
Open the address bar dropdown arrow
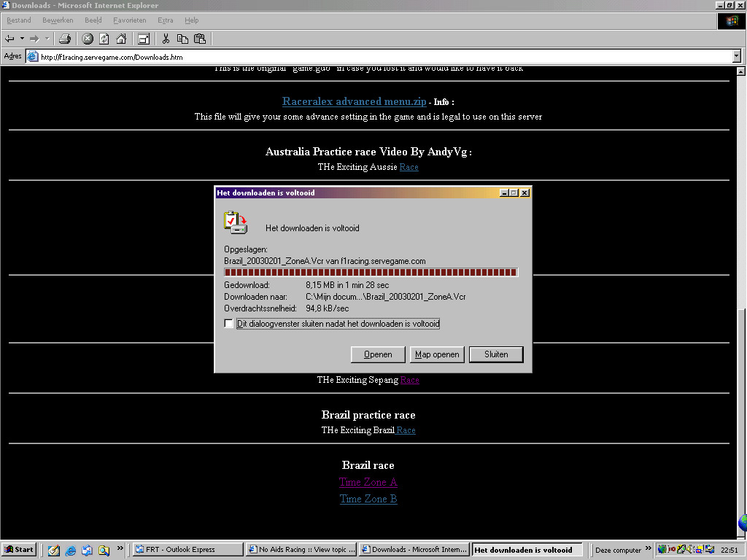pos(736,56)
